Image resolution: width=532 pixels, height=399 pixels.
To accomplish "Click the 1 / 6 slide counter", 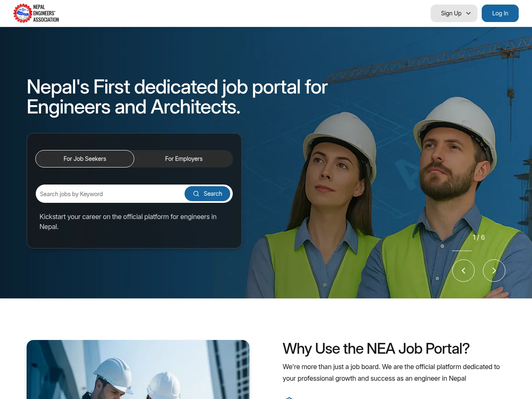I will (479, 237).
